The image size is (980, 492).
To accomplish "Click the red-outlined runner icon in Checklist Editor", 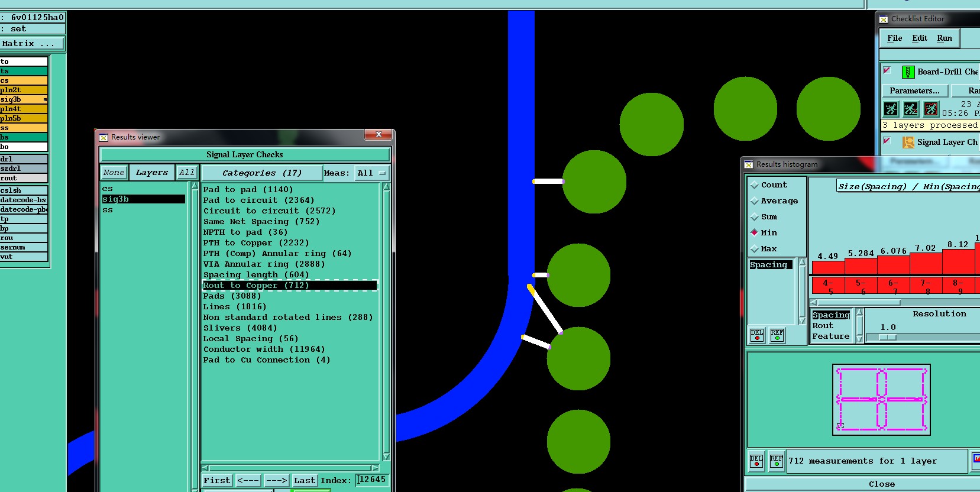I will [931, 109].
